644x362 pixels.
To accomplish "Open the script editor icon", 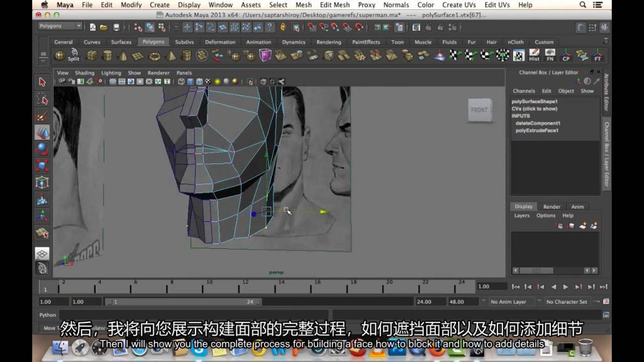I will (606, 315).
